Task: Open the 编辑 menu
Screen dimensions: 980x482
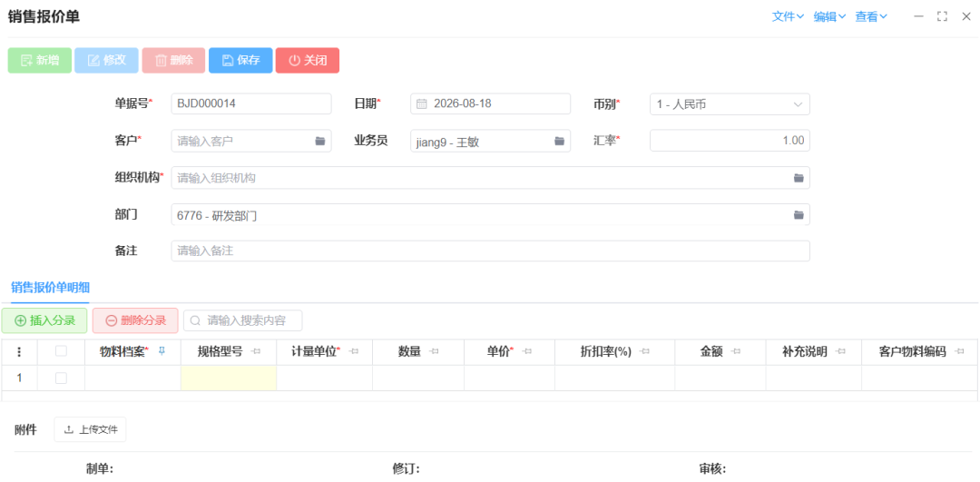Action: click(x=829, y=17)
